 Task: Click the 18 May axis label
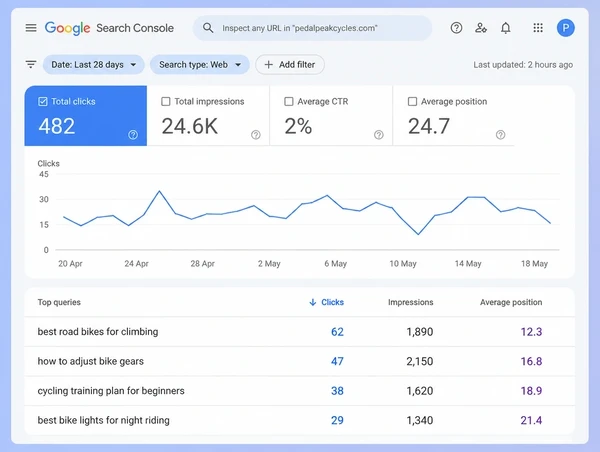point(534,264)
